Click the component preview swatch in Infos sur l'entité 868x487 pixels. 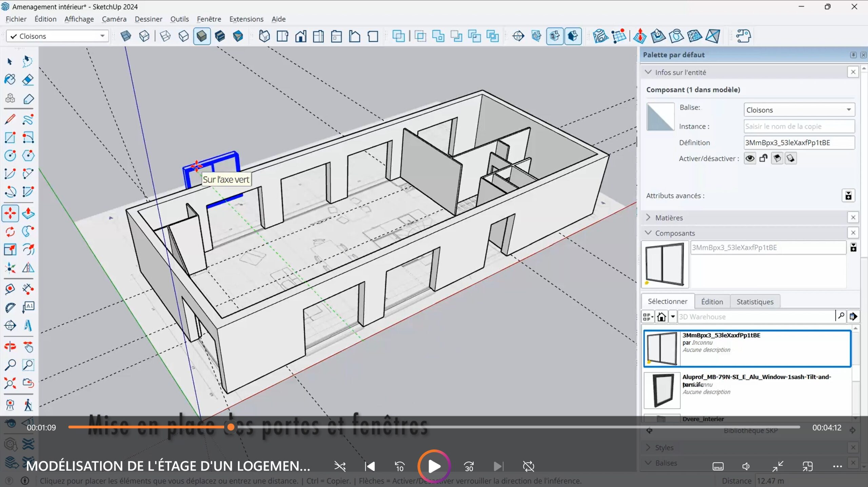(660, 117)
